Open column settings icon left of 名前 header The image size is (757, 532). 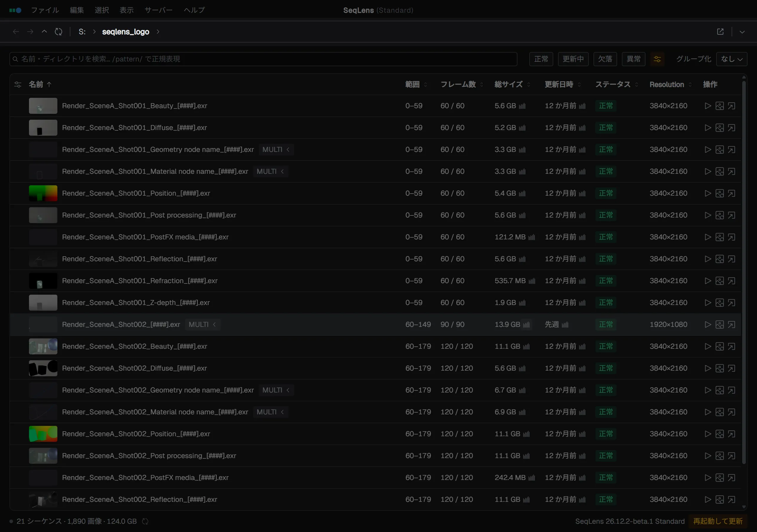click(18, 85)
